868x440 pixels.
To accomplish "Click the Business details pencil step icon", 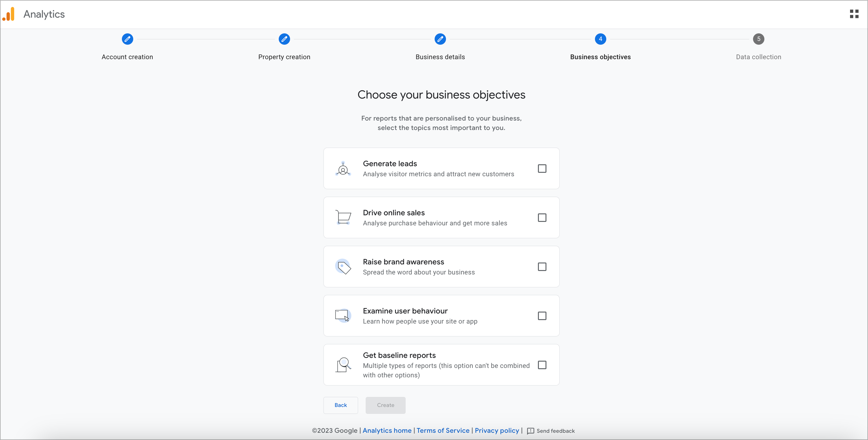I will point(440,39).
